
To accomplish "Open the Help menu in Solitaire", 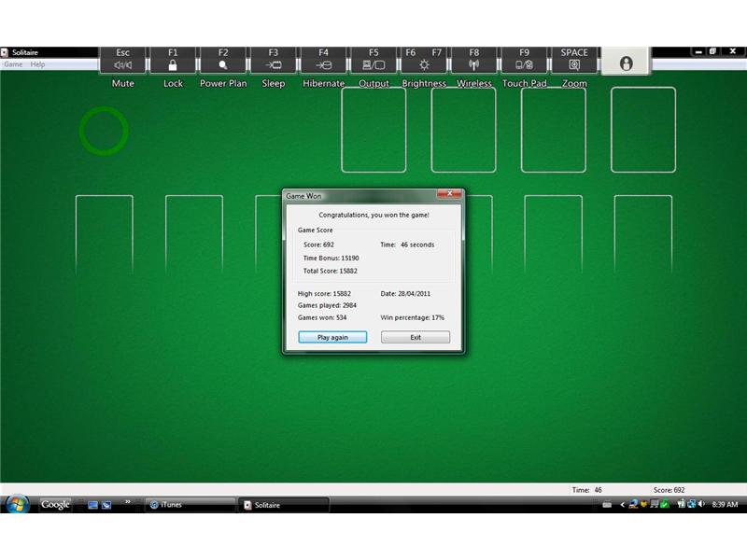I will click(x=37, y=64).
